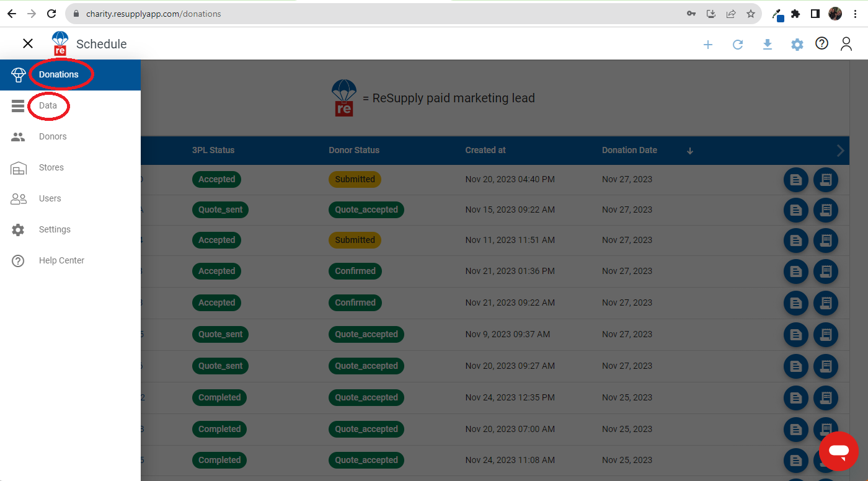This screenshot has width=868, height=481.
Task: Sort by the Donor Status column header
Action: coord(354,150)
